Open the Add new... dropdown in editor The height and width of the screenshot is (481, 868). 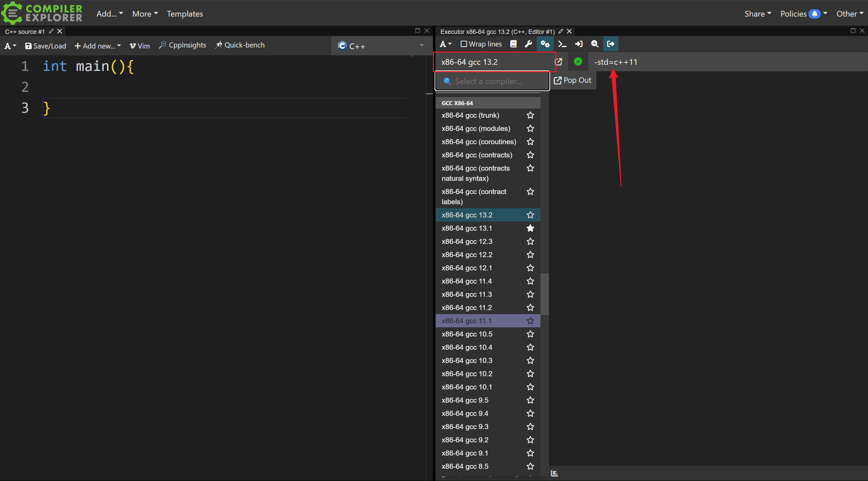click(98, 46)
